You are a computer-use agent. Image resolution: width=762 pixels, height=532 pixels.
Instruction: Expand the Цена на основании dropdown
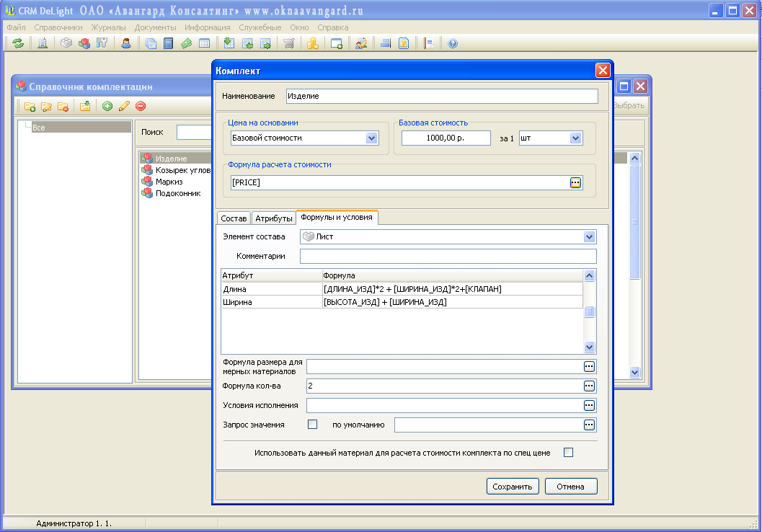point(372,138)
